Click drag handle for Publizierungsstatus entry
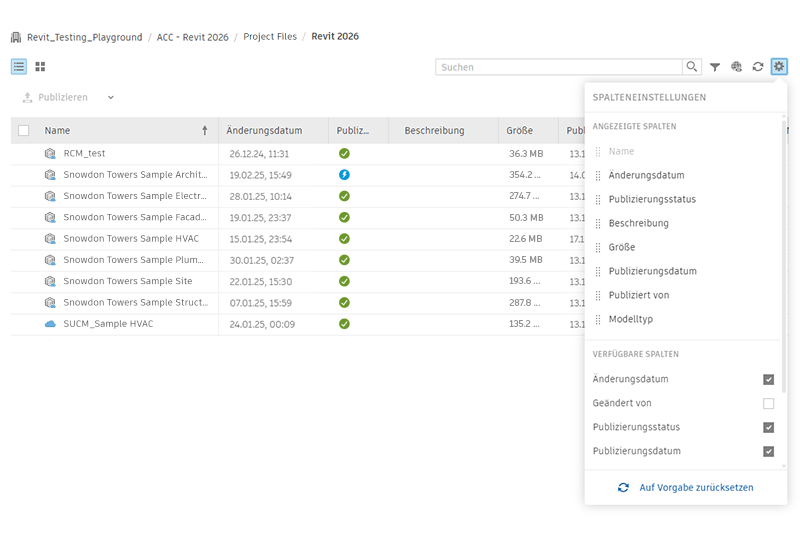 (598, 200)
